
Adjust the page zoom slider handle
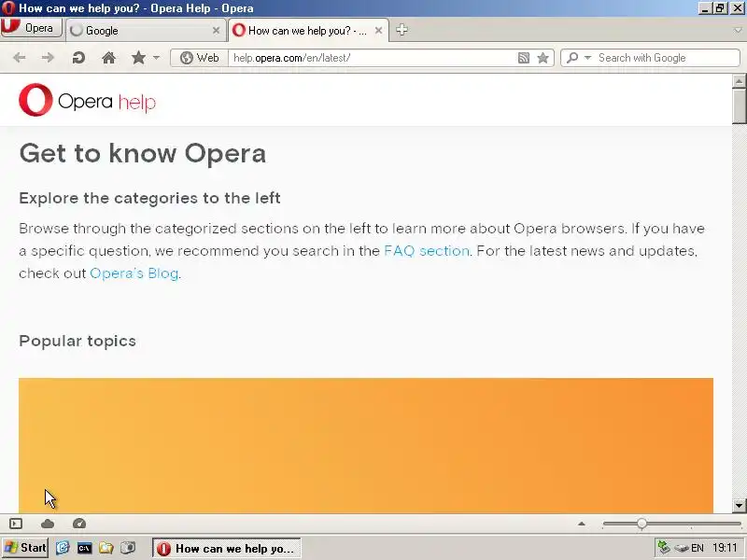641,524
